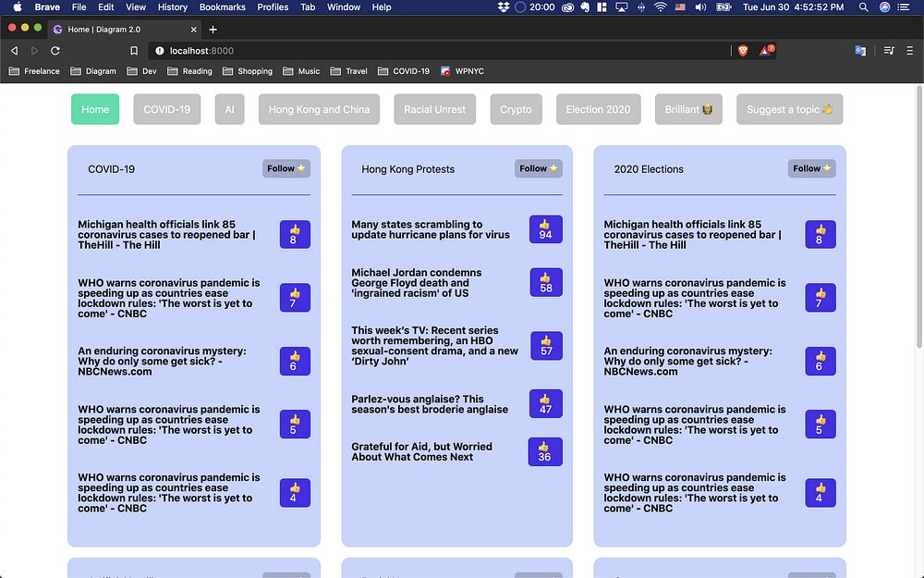Open the Brave hamburger menu
This screenshot has height=578, width=924.
[x=910, y=51]
